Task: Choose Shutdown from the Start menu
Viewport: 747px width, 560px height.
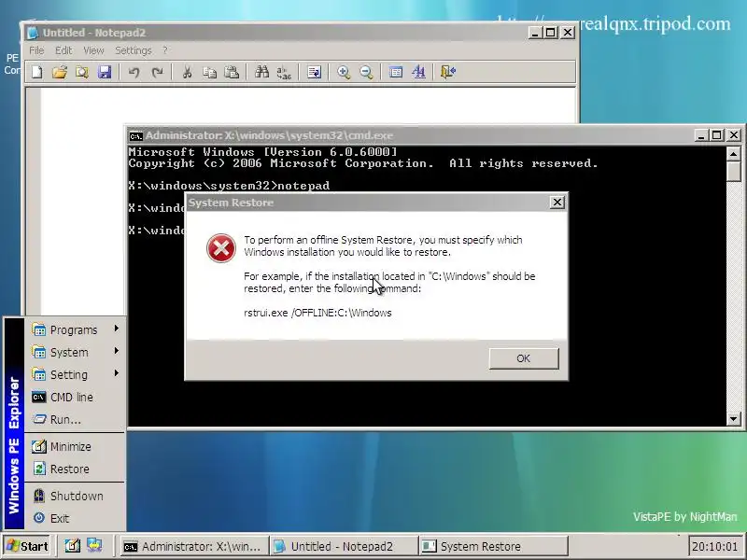Action: tap(75, 497)
